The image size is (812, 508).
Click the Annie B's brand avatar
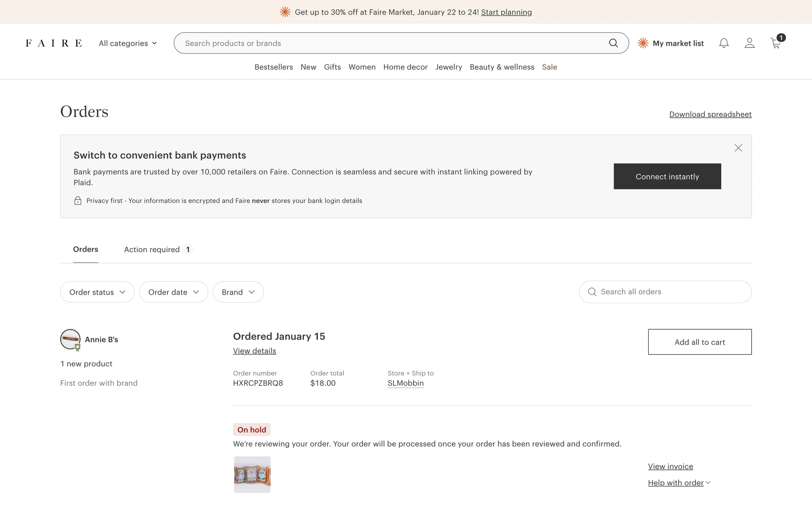(70, 340)
